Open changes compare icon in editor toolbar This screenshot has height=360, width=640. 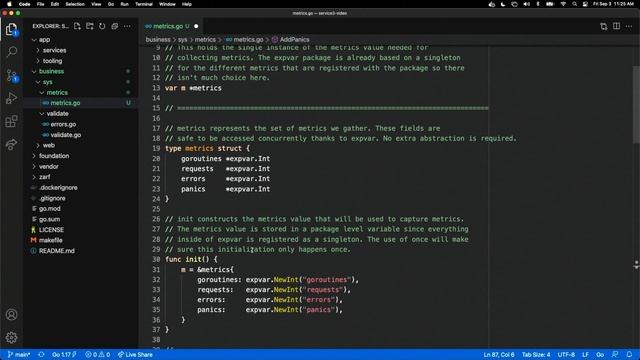coord(604,26)
